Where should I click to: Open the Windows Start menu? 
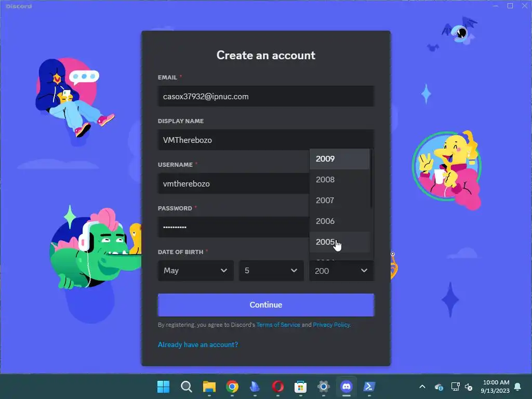point(163,387)
